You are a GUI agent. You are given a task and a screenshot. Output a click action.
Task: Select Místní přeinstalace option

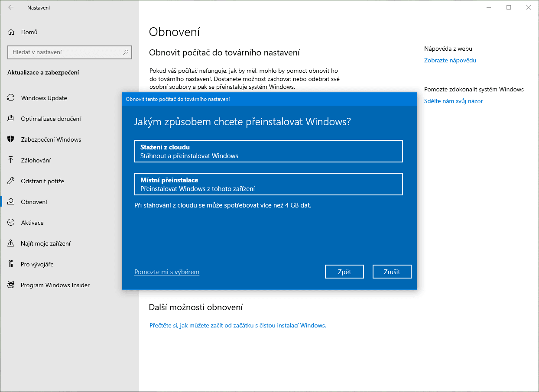click(x=268, y=184)
